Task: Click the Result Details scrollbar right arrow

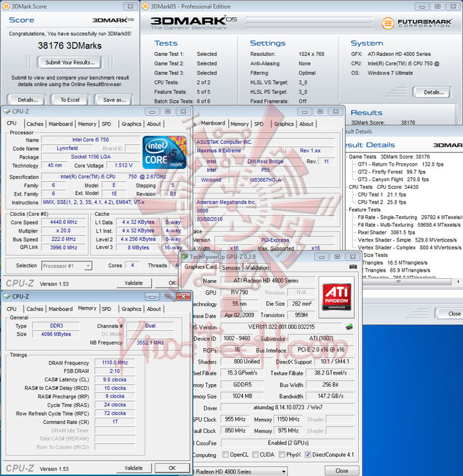Action: (458, 282)
